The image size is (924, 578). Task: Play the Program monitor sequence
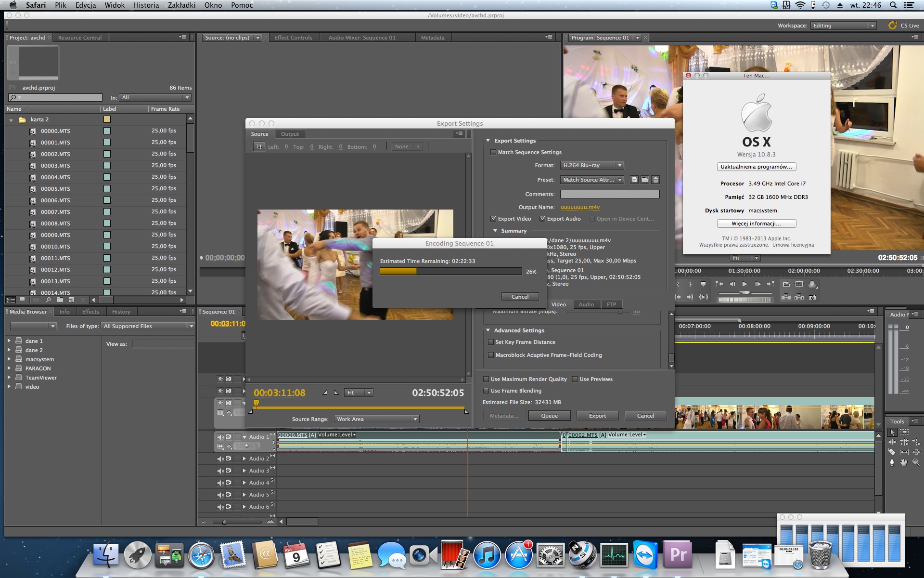click(744, 284)
